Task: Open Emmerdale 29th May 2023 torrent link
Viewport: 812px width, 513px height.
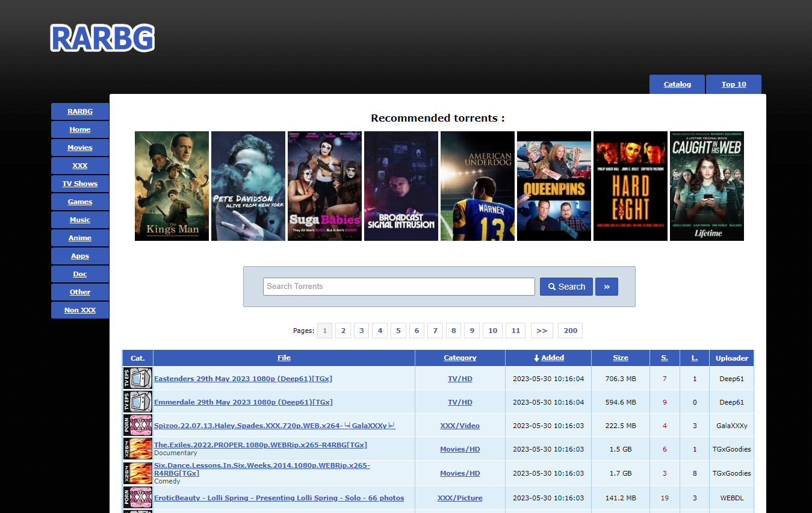Action: [243, 402]
